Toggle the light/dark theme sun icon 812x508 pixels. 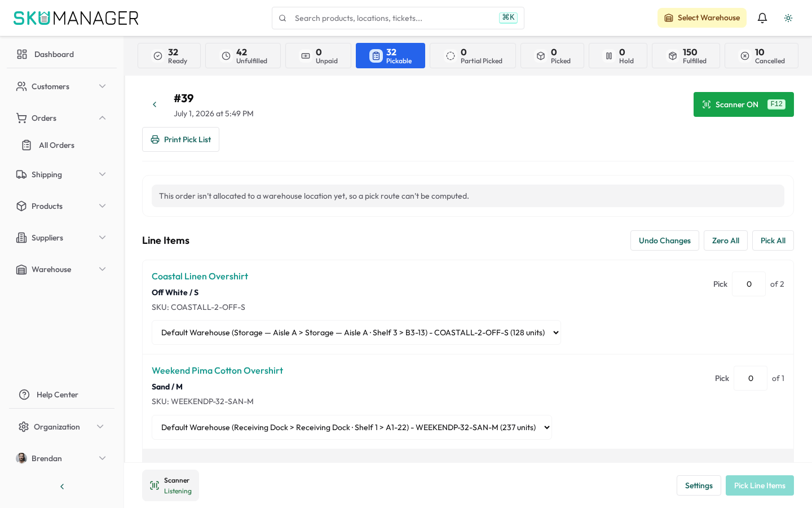[x=788, y=18]
